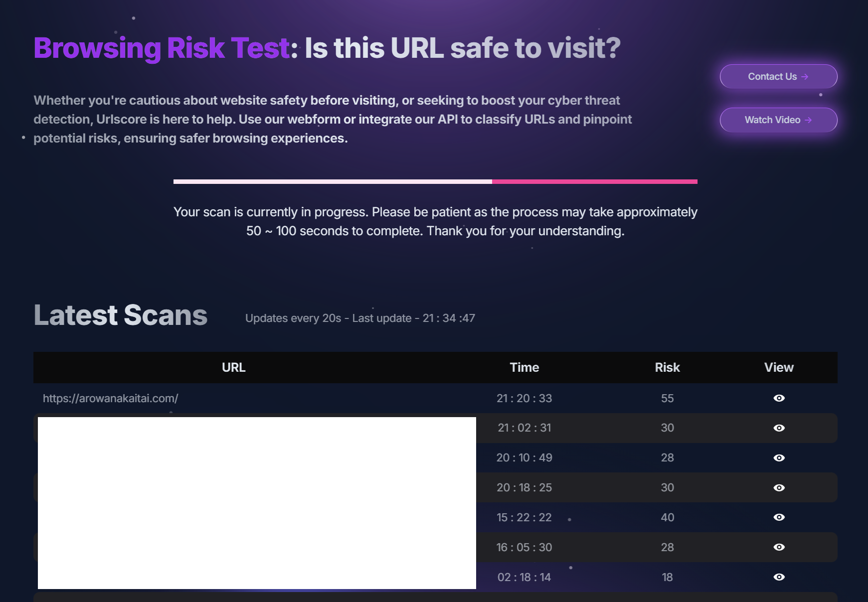This screenshot has width=868, height=602.
Task: Click eye icon for 15:22:22 scan
Action: (779, 517)
